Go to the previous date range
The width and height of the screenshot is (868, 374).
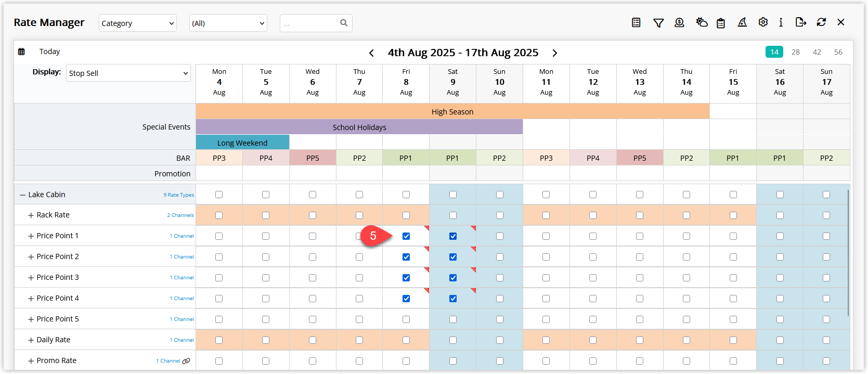[x=371, y=53]
